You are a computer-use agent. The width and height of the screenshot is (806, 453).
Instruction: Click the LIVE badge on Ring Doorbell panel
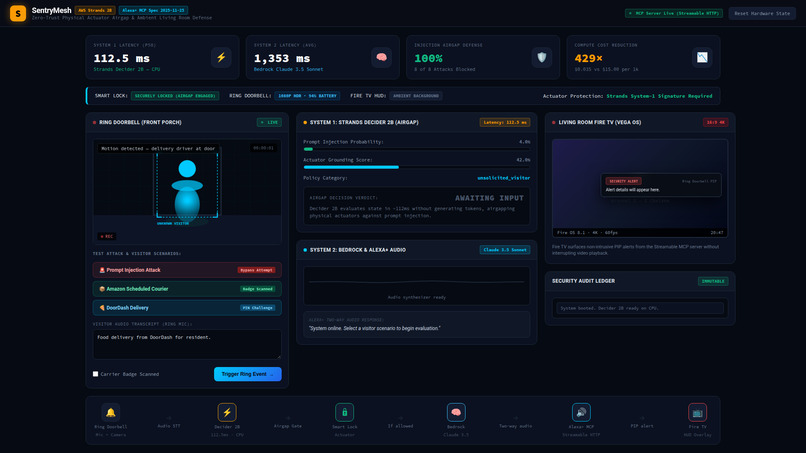coord(269,122)
